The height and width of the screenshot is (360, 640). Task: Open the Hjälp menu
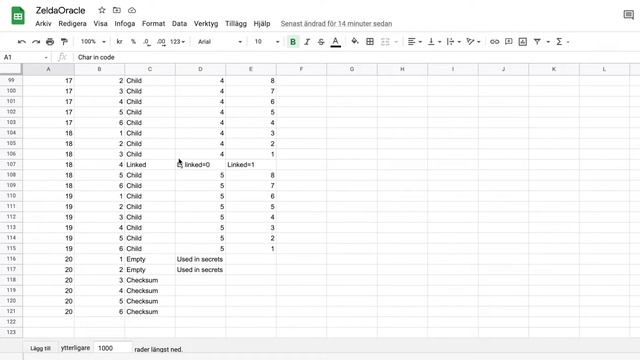[262, 24]
